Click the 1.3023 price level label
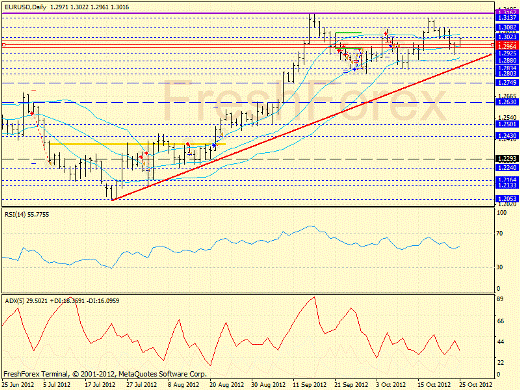Screen dimensions: 520x390 (507, 37)
